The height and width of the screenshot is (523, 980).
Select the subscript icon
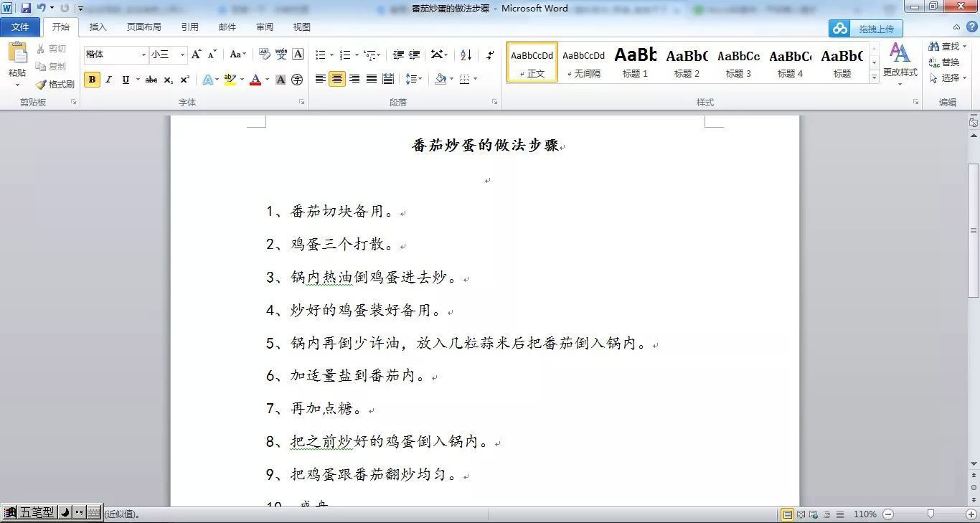(x=167, y=80)
